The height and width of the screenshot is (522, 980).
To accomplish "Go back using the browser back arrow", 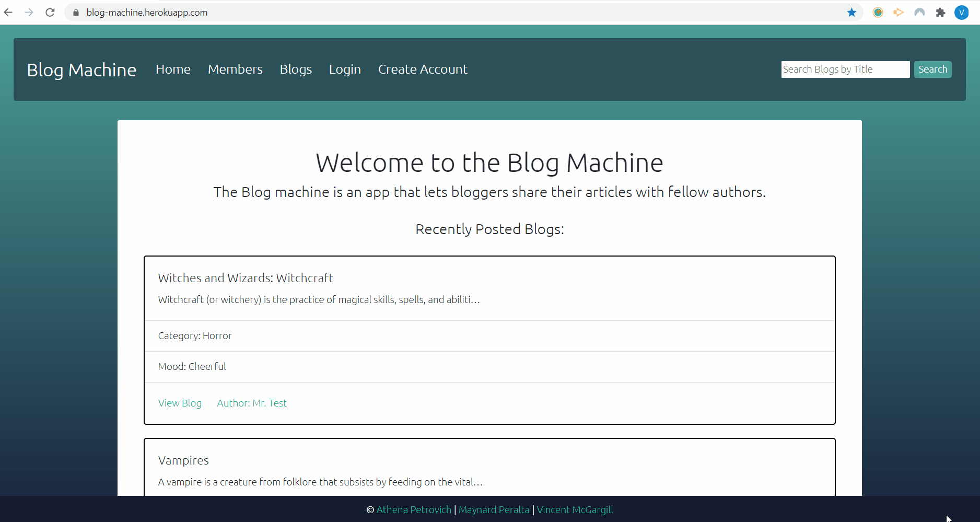I will [x=8, y=12].
